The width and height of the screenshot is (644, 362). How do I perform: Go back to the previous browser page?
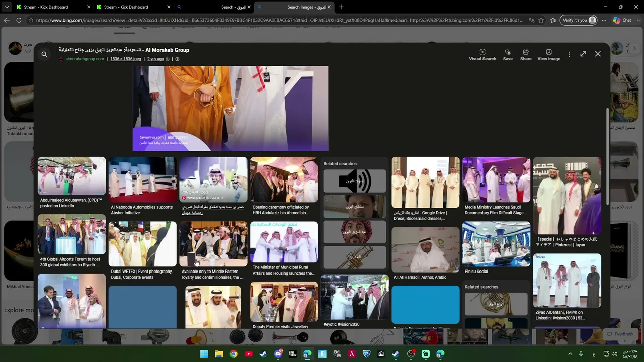click(7, 20)
